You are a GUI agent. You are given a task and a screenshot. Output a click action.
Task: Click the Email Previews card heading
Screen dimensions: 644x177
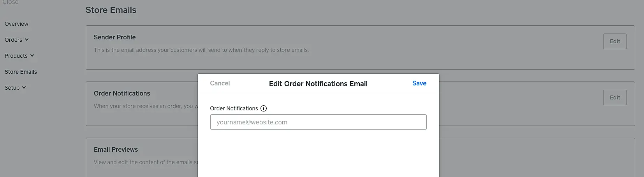pyautogui.click(x=116, y=149)
